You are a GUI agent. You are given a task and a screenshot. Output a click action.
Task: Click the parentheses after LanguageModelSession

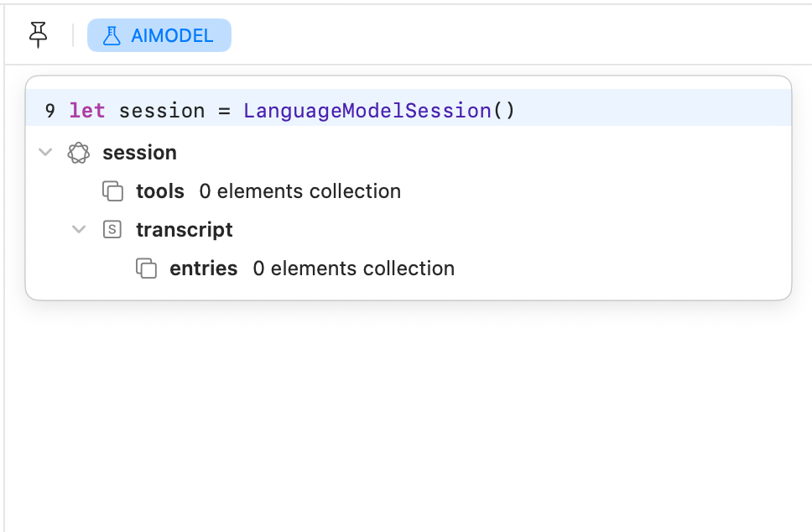tap(503, 111)
